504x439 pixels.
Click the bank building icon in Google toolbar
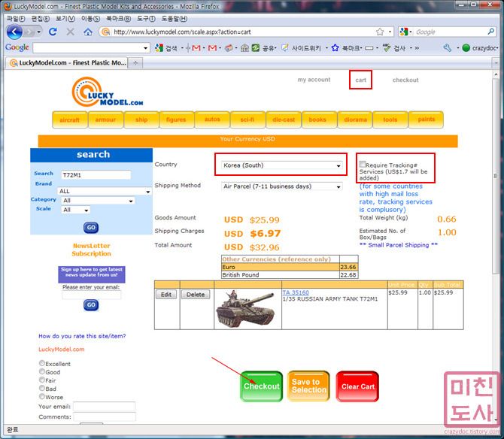pos(244,48)
